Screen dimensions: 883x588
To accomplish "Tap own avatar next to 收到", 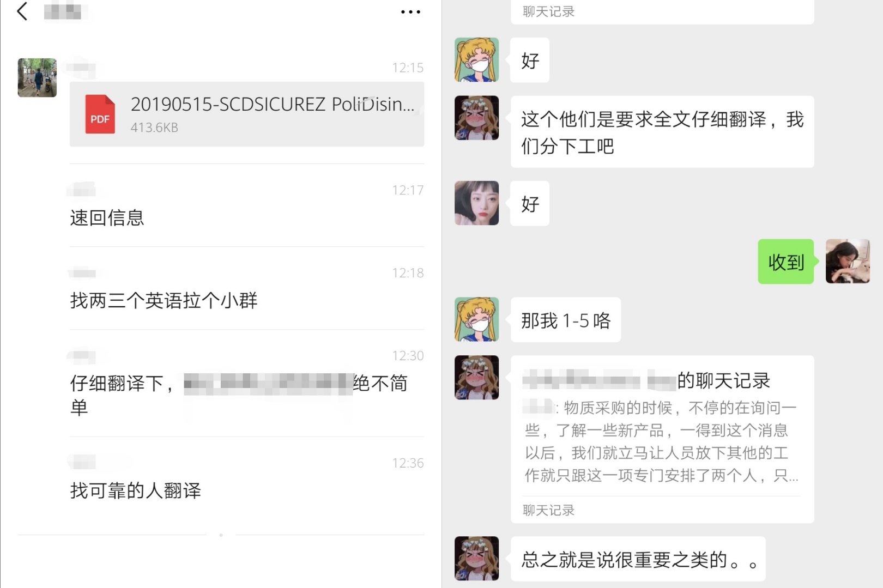I will click(848, 262).
